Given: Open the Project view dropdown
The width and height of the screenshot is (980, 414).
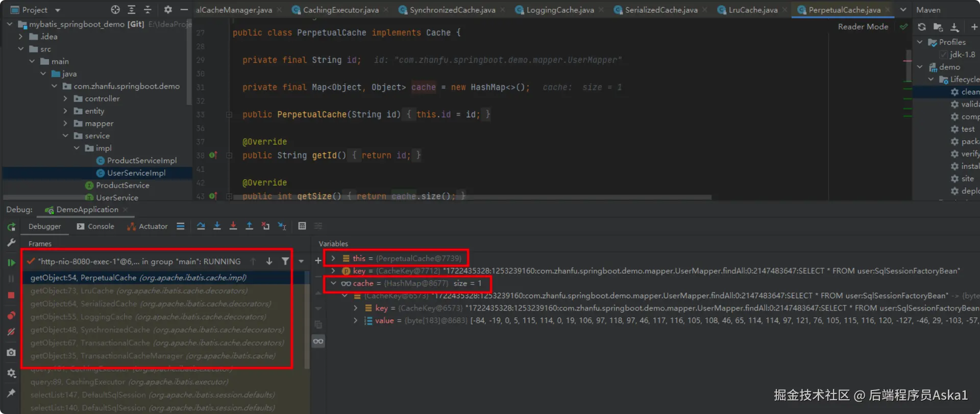Looking at the screenshot, I should point(35,10).
